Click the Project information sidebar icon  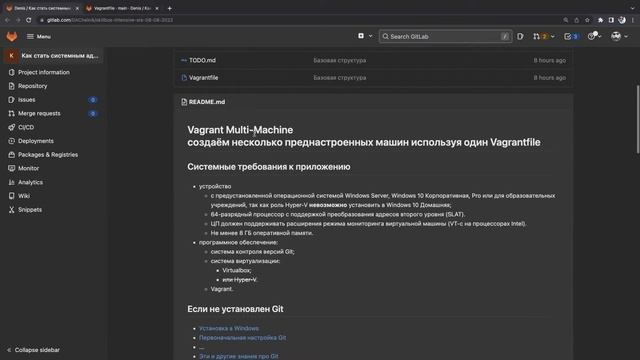tap(11, 72)
